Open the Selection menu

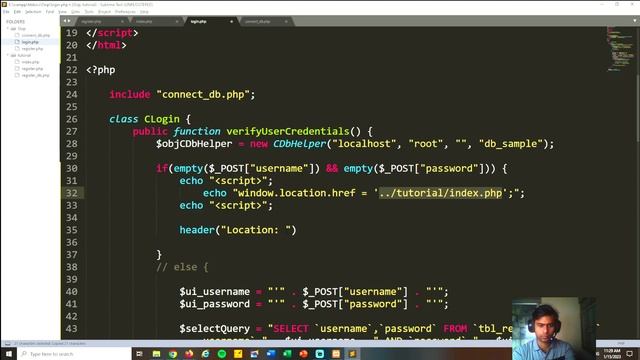pyautogui.click(x=33, y=12)
